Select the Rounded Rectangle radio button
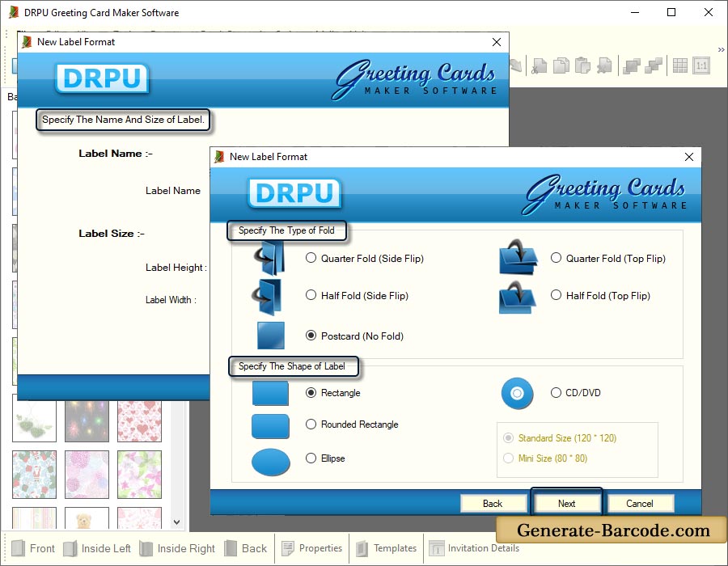 pyautogui.click(x=311, y=424)
